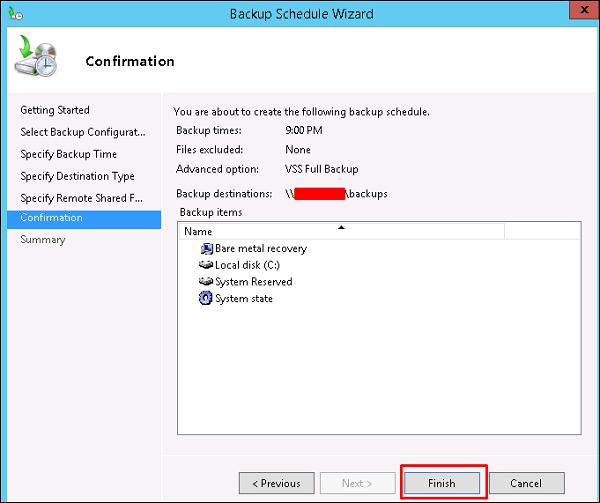Cancel the Backup Schedule Wizard

pos(527,483)
